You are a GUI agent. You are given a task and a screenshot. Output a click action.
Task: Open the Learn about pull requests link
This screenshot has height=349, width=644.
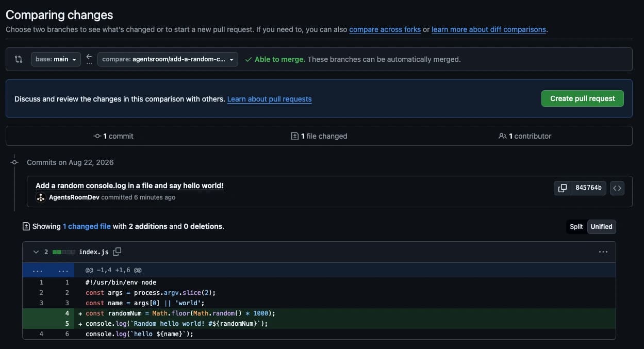(269, 99)
